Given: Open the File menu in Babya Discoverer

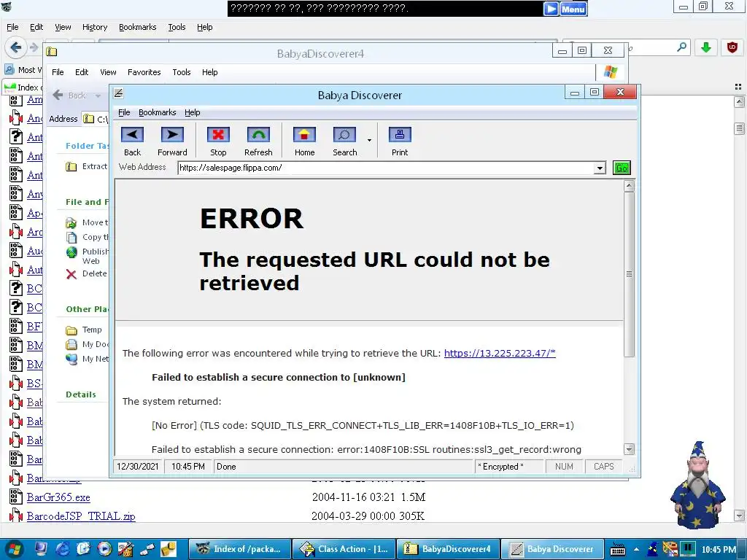Looking at the screenshot, I should pos(124,112).
